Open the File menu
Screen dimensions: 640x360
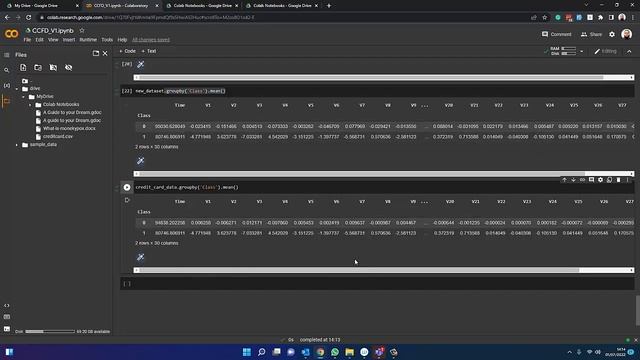click(x=27, y=40)
